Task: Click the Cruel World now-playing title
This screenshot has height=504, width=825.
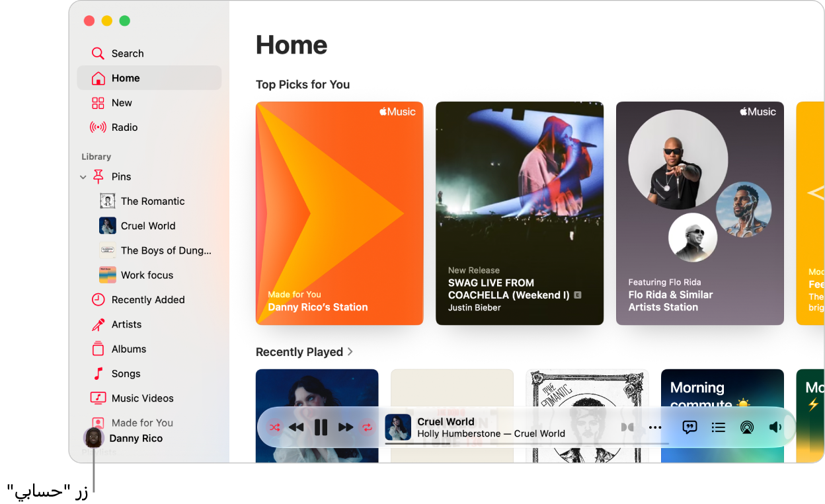Action: pos(446,421)
